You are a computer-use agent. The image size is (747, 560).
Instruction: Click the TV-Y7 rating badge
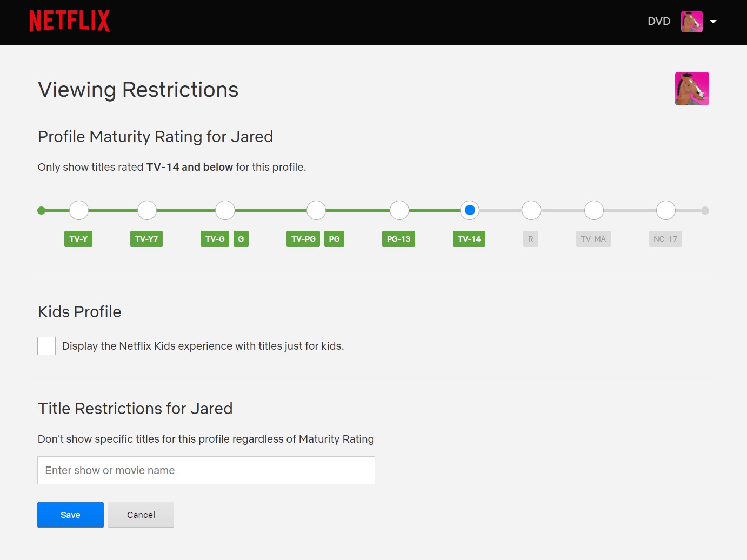coord(146,238)
